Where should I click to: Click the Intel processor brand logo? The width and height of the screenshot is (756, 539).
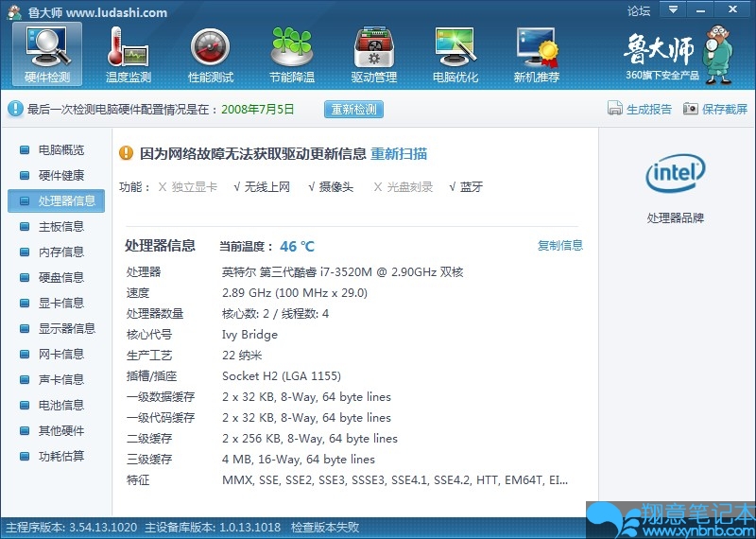click(x=675, y=173)
